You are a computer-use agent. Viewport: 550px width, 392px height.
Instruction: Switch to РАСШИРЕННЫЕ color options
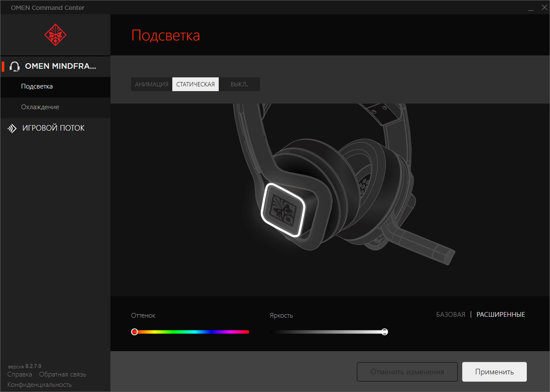[501, 315]
